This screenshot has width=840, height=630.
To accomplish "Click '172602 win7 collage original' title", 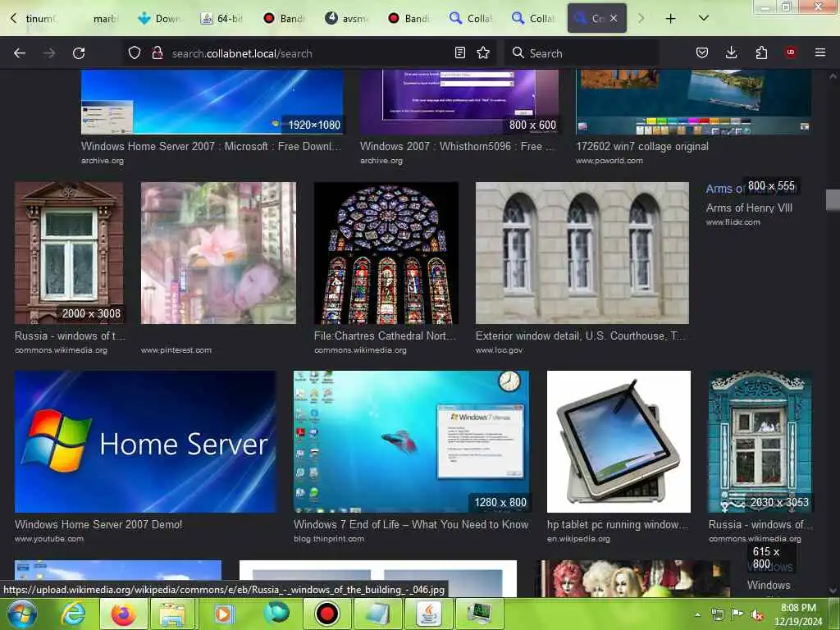I will [x=641, y=146].
